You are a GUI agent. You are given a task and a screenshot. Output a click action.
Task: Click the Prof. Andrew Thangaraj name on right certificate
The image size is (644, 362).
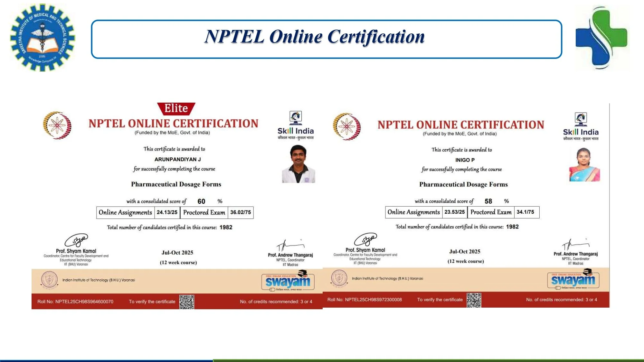(576, 254)
